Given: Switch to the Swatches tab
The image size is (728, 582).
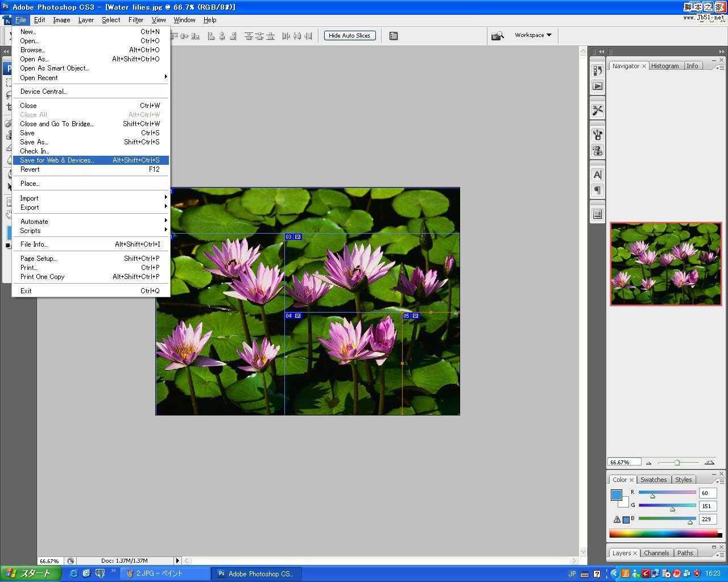Looking at the screenshot, I should coord(653,480).
